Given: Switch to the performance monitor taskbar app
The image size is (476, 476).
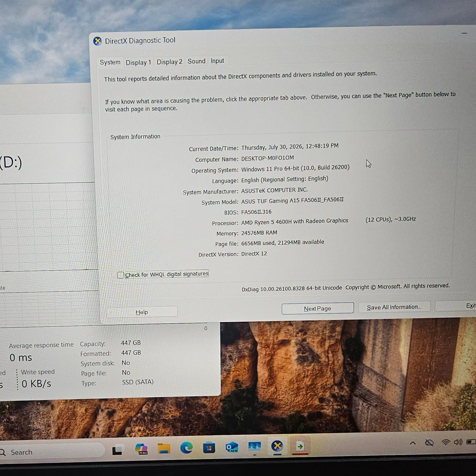Looking at the screenshot, I should point(254,447).
